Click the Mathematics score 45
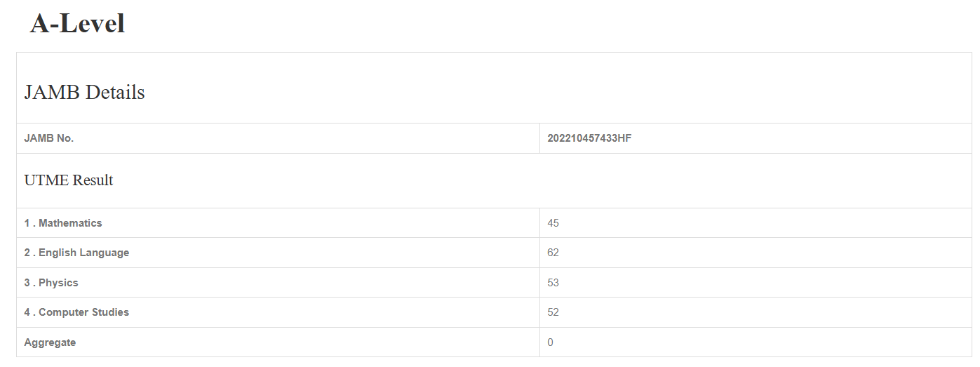Image resolution: width=980 pixels, height=367 pixels. point(553,223)
